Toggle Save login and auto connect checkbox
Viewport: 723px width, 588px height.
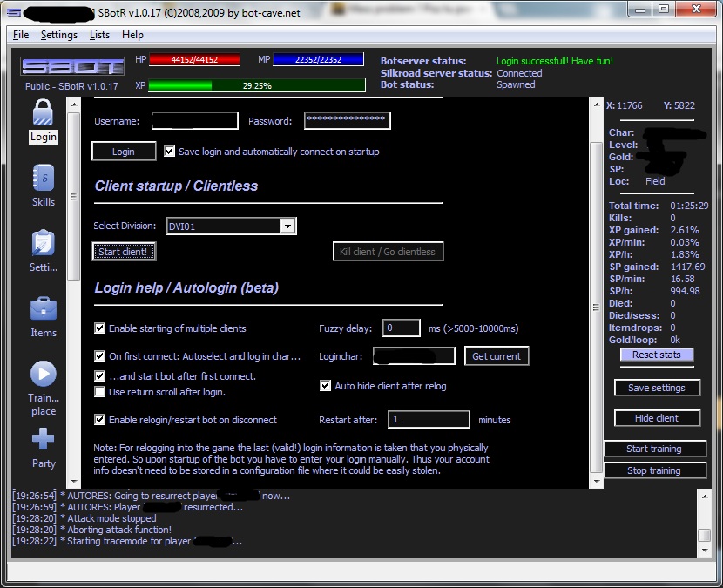pos(170,152)
